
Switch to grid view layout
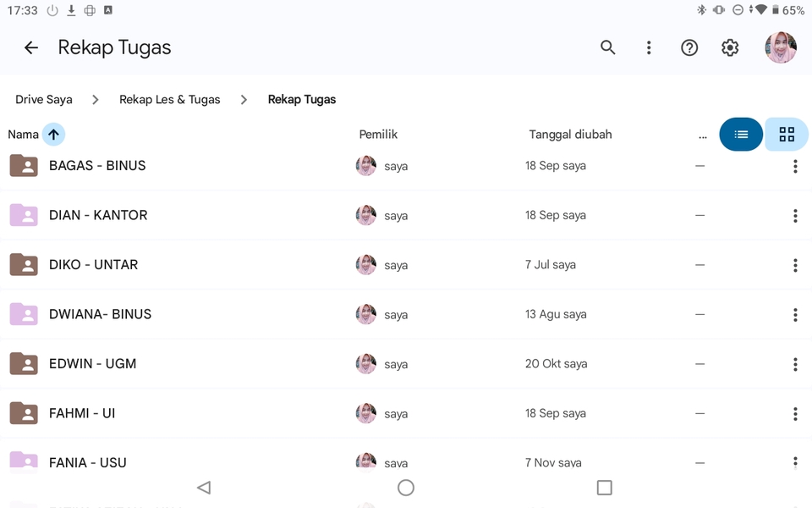coord(787,135)
